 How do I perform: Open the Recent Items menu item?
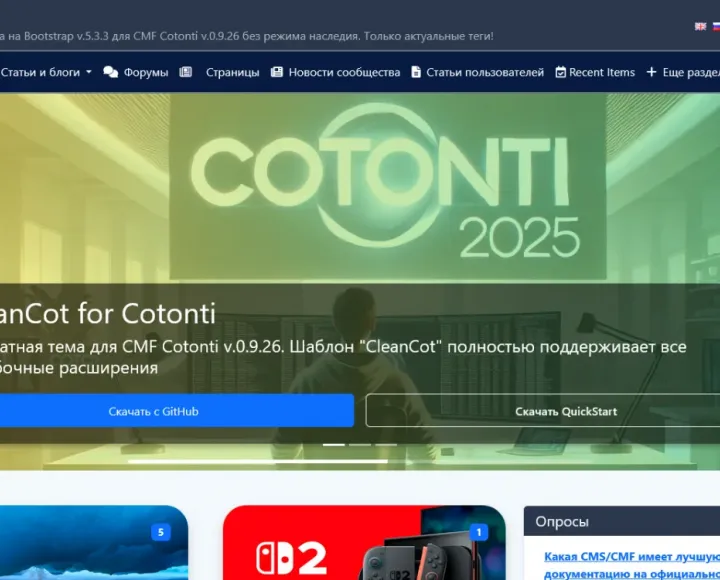coord(602,72)
